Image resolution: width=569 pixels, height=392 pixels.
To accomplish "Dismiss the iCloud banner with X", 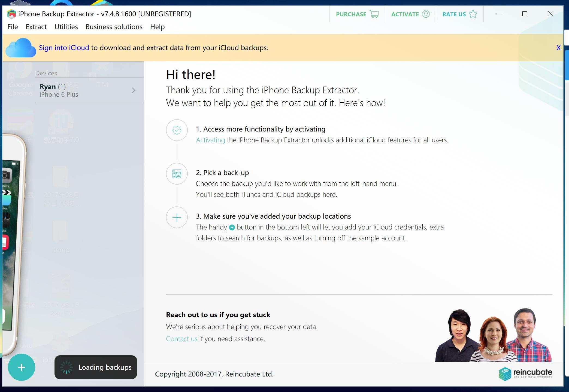I will pyautogui.click(x=558, y=48).
